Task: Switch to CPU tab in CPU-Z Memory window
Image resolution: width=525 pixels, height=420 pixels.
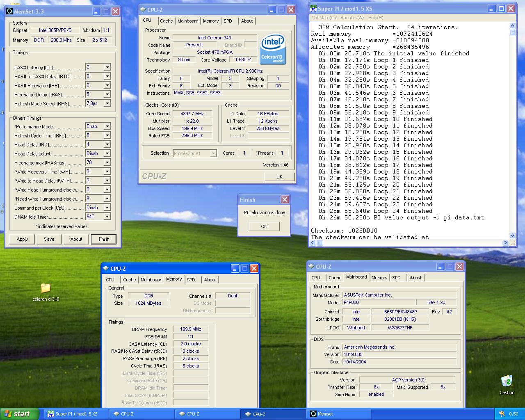Action: click(x=110, y=280)
